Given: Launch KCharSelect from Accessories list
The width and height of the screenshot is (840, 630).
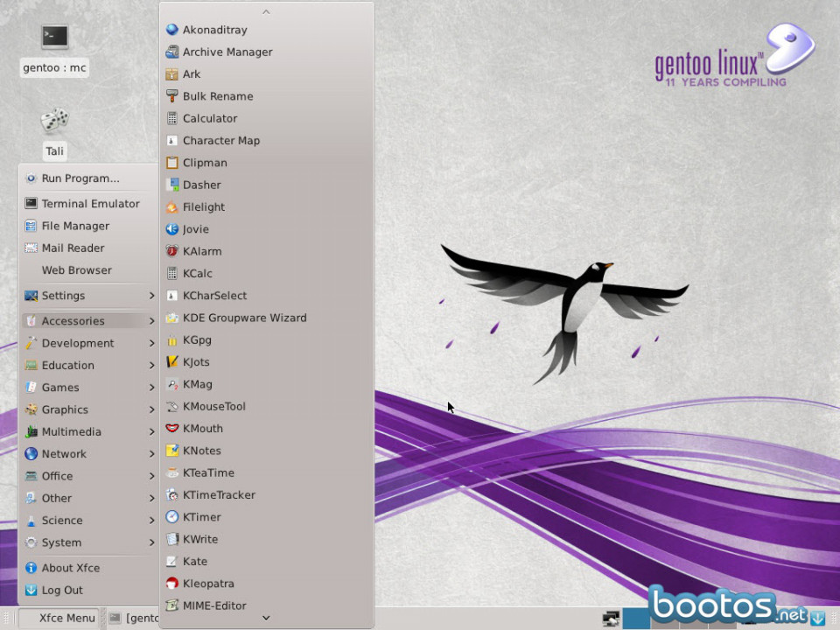Looking at the screenshot, I should click(267, 296).
